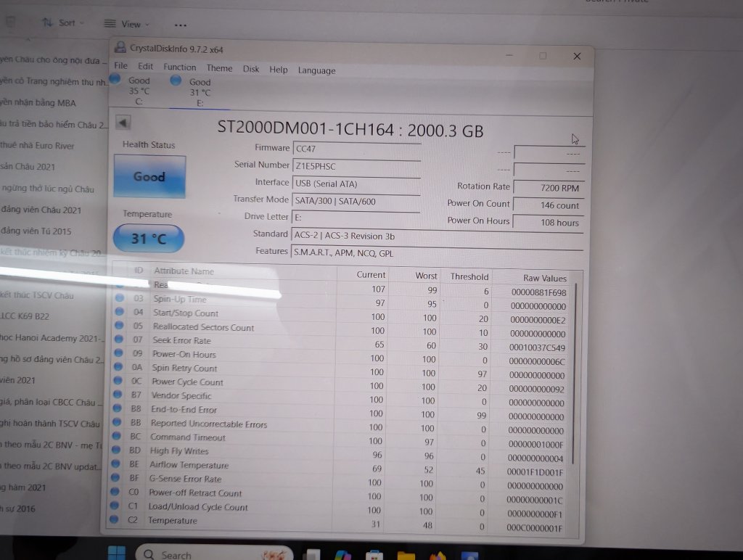
Task: Open the File menu in CrystalDiskInfo
Action: (x=121, y=65)
